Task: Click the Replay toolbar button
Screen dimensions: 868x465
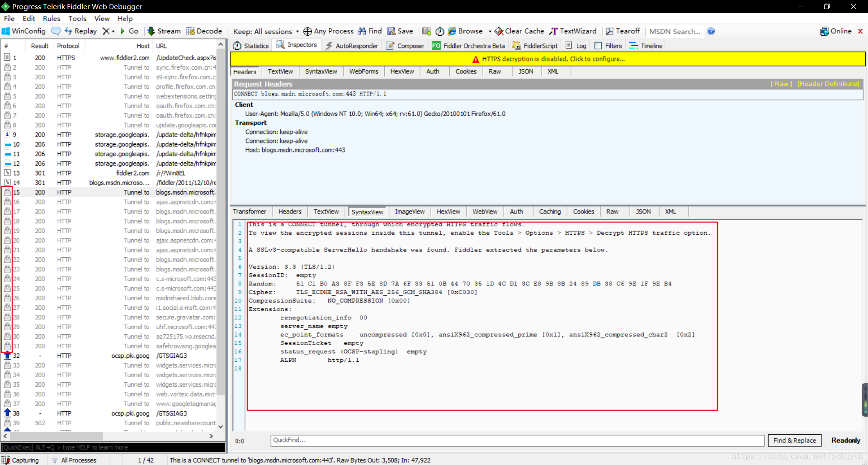Action: 80,31
